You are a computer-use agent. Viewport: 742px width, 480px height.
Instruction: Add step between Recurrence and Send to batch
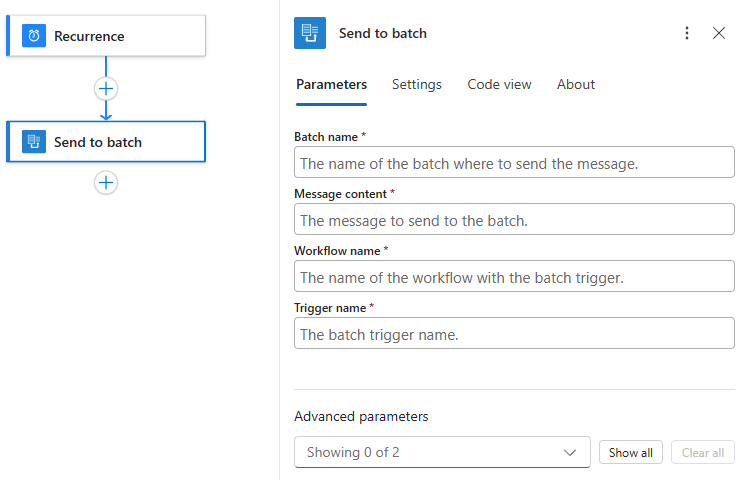pos(106,89)
